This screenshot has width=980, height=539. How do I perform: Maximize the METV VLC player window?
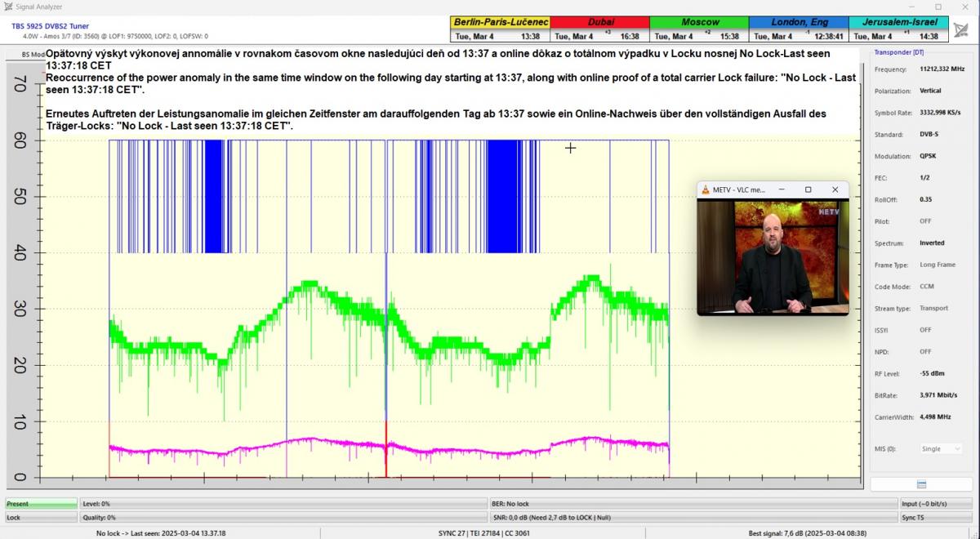[808, 189]
